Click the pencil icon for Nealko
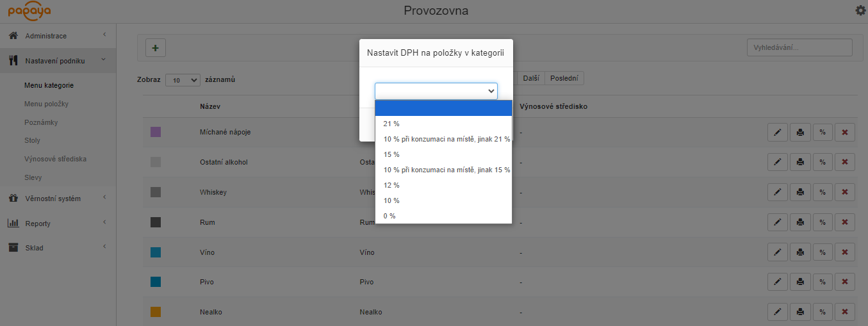 click(778, 312)
